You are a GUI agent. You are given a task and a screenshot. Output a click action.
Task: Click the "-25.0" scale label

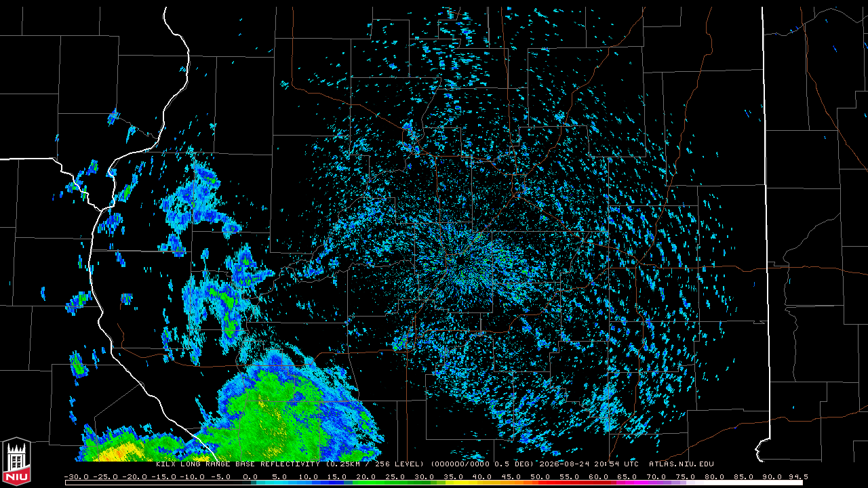pyautogui.click(x=105, y=476)
